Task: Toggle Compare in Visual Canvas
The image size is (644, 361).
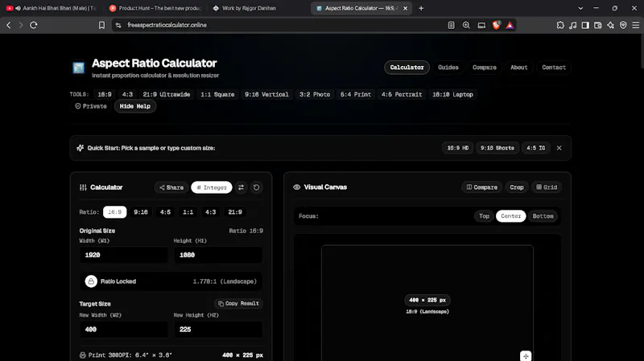Action: (x=481, y=187)
